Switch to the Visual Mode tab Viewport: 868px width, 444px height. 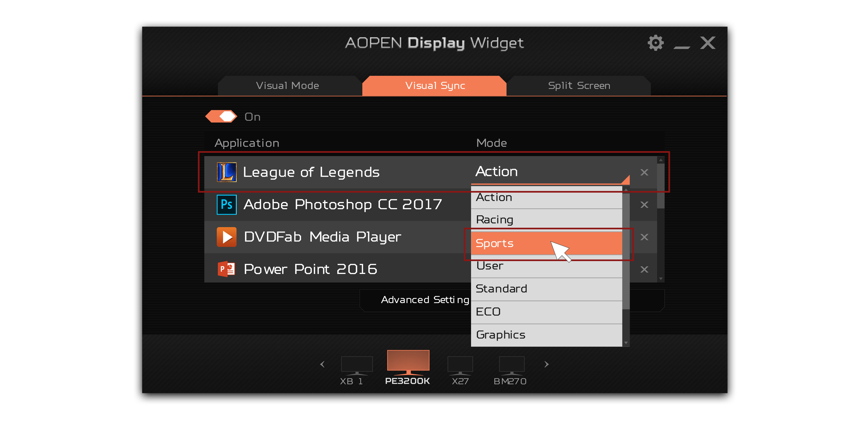(x=288, y=86)
